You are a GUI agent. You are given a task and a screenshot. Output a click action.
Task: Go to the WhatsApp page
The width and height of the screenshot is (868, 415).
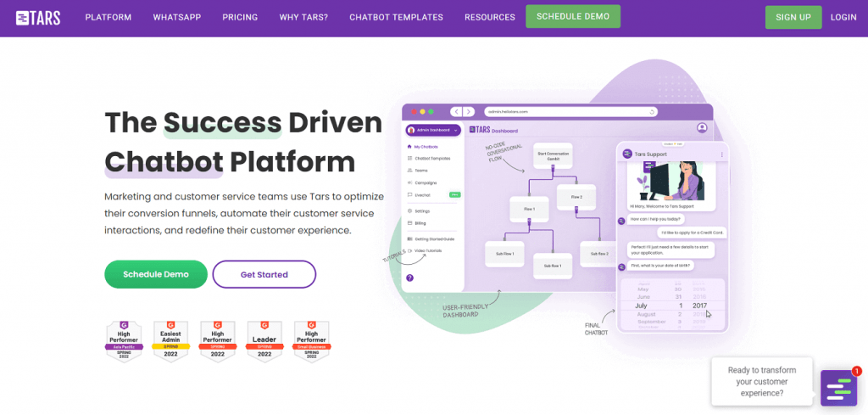[177, 17]
